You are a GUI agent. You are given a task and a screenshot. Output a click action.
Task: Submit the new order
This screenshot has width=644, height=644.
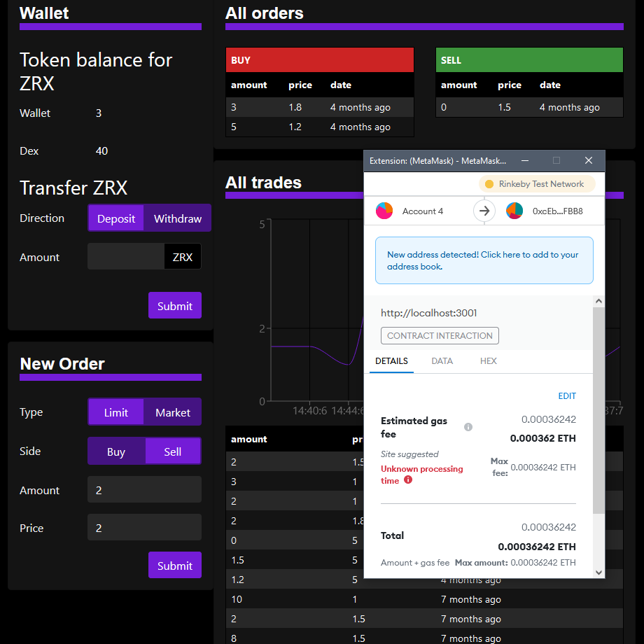click(x=174, y=566)
